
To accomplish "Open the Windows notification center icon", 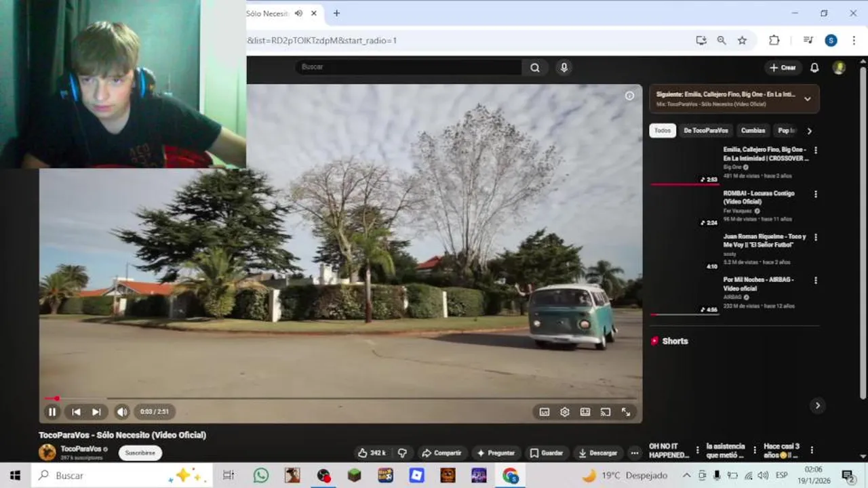I will [848, 476].
